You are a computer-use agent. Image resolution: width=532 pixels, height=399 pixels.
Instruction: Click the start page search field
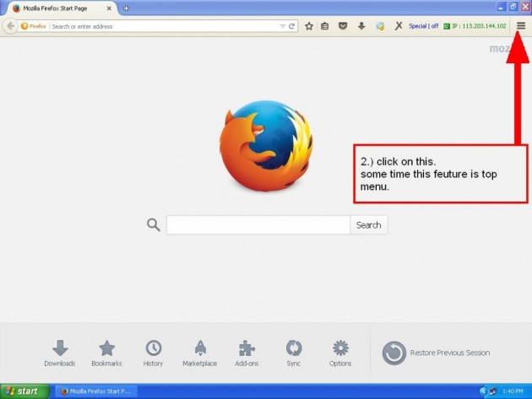pos(258,224)
